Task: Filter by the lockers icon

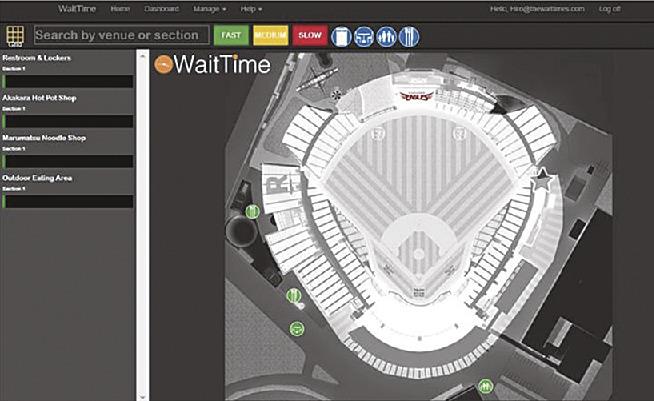Action: [x=341, y=36]
